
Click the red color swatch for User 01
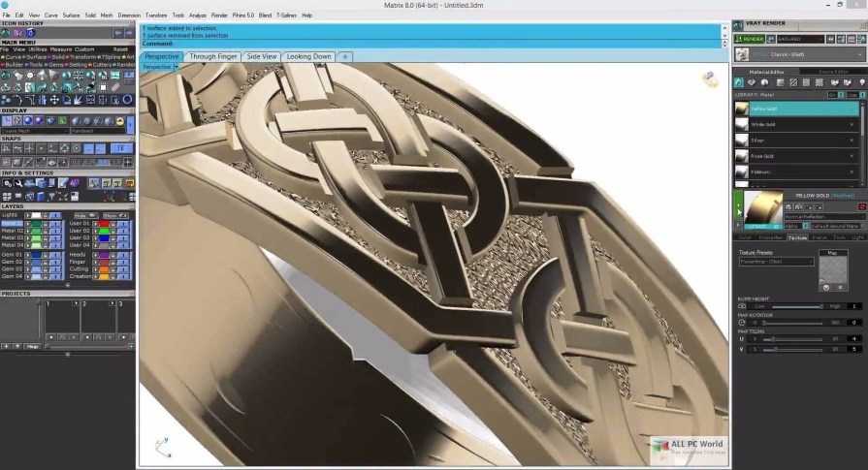coord(104,224)
